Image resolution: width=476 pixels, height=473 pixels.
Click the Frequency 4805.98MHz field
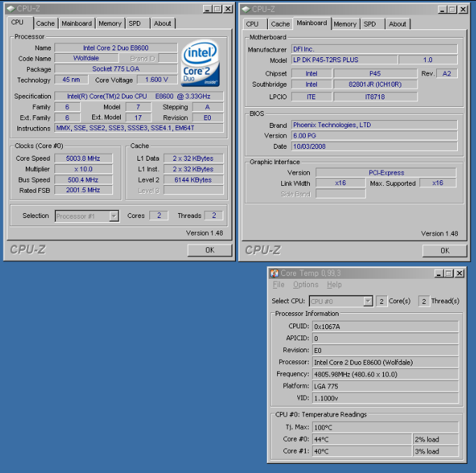tap(385, 374)
